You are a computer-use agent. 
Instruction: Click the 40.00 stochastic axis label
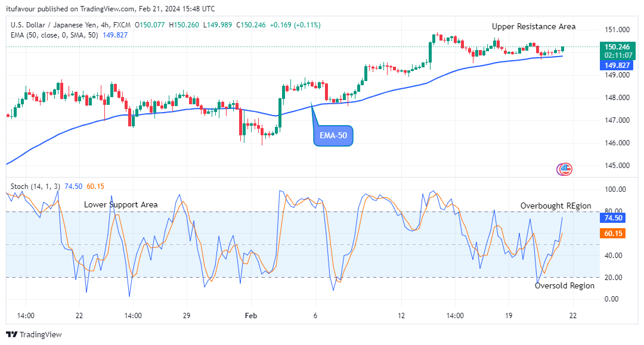pos(613,255)
